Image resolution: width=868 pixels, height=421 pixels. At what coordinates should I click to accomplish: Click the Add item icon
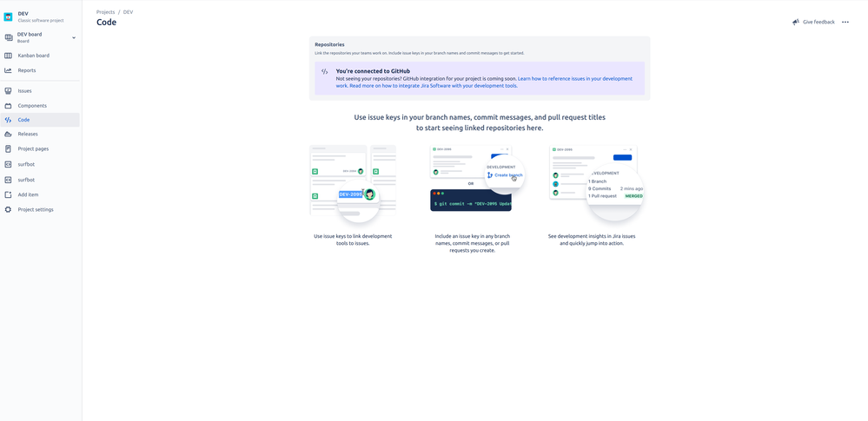8,194
